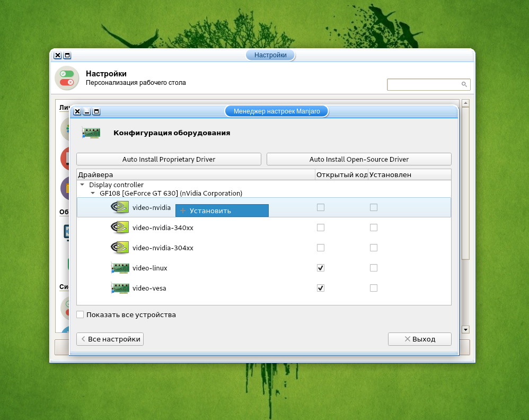
Task: Toggle installed checkbox for video-linux
Action: [374, 268]
